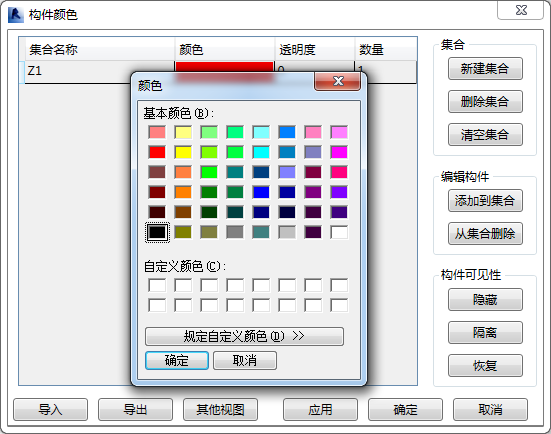Screen dimensions: 551x434
Task: Isolate components with the 隔离 button
Action: click(485, 332)
